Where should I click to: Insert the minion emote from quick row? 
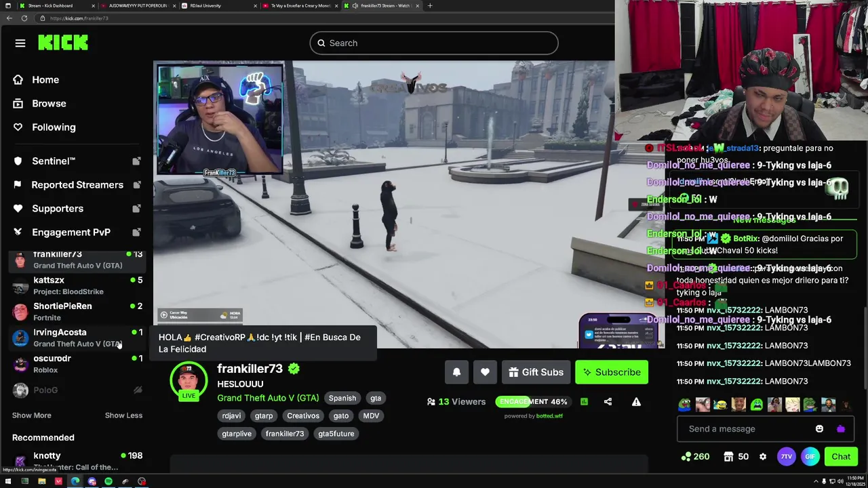(x=720, y=405)
